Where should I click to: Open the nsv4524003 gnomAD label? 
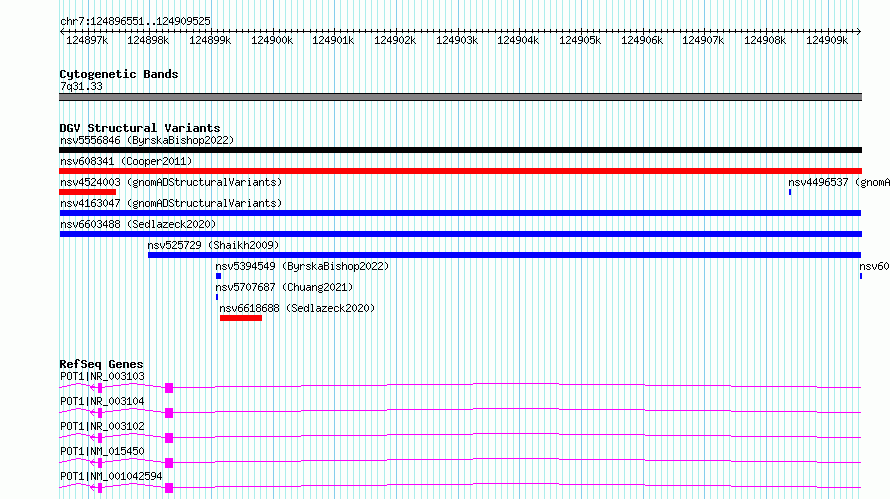[x=171, y=182]
